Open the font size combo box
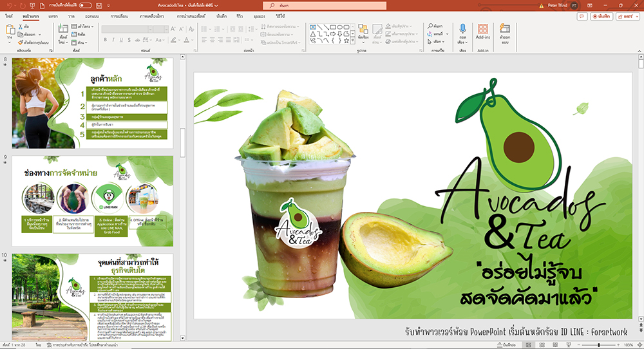Image resolution: width=644 pixels, height=349 pixels. [x=160, y=29]
